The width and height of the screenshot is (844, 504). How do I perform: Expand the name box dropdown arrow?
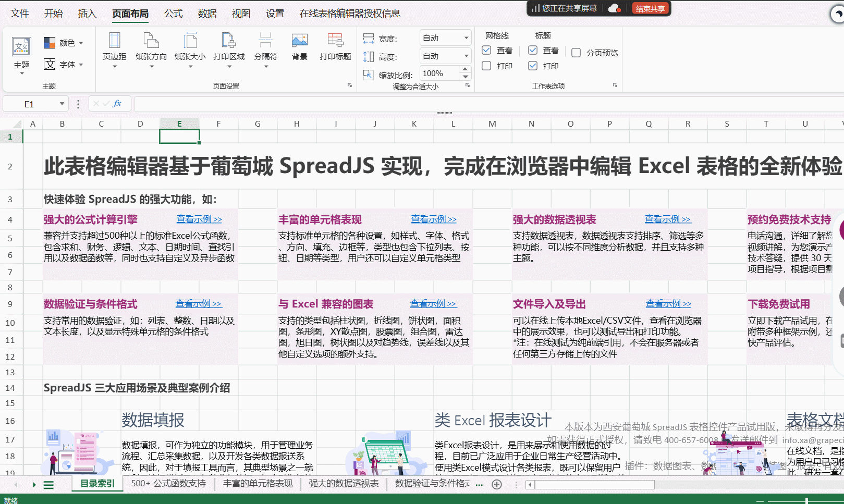point(62,104)
